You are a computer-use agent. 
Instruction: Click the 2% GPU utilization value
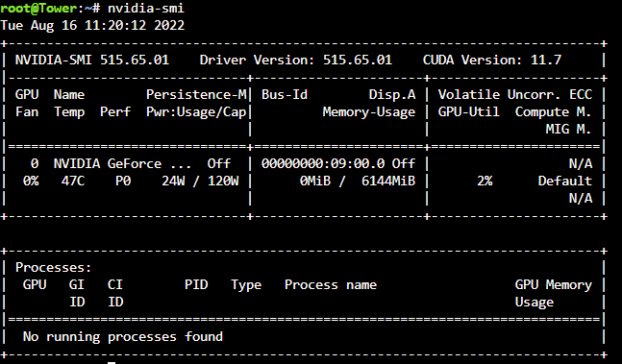point(485,181)
